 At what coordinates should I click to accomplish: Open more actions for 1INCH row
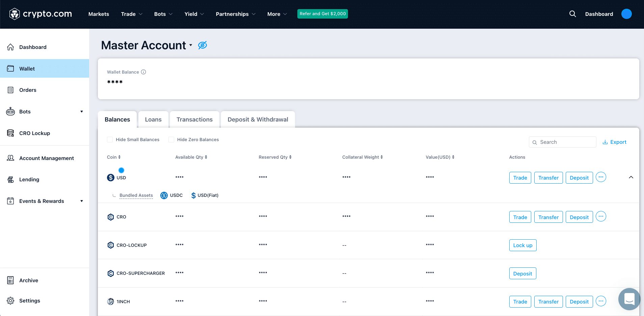pyautogui.click(x=601, y=301)
